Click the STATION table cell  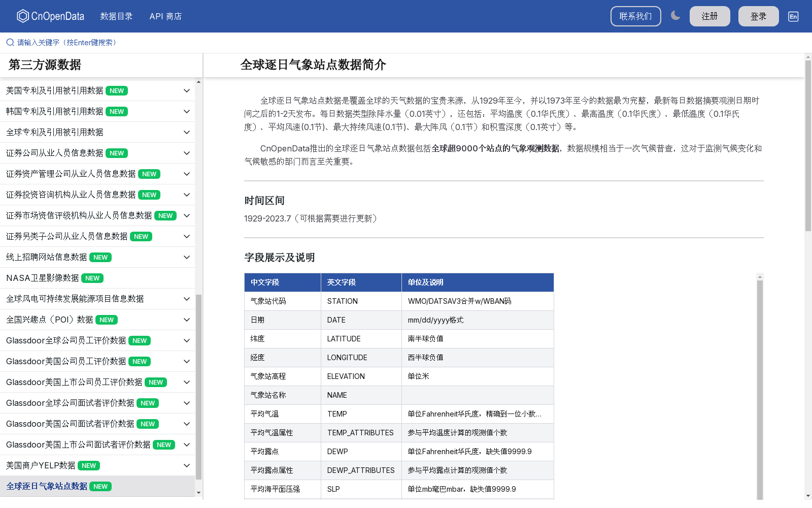361,301
